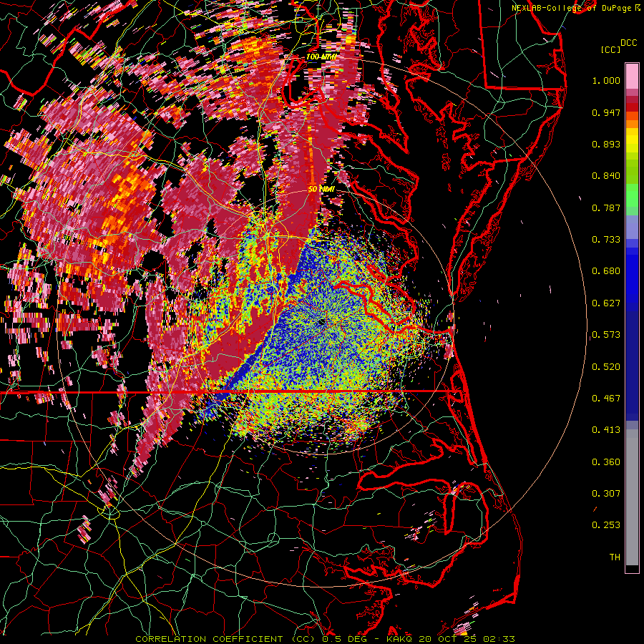Click the 0.947 scale value
Image resolution: width=644 pixels, height=644 pixels.
pos(606,112)
